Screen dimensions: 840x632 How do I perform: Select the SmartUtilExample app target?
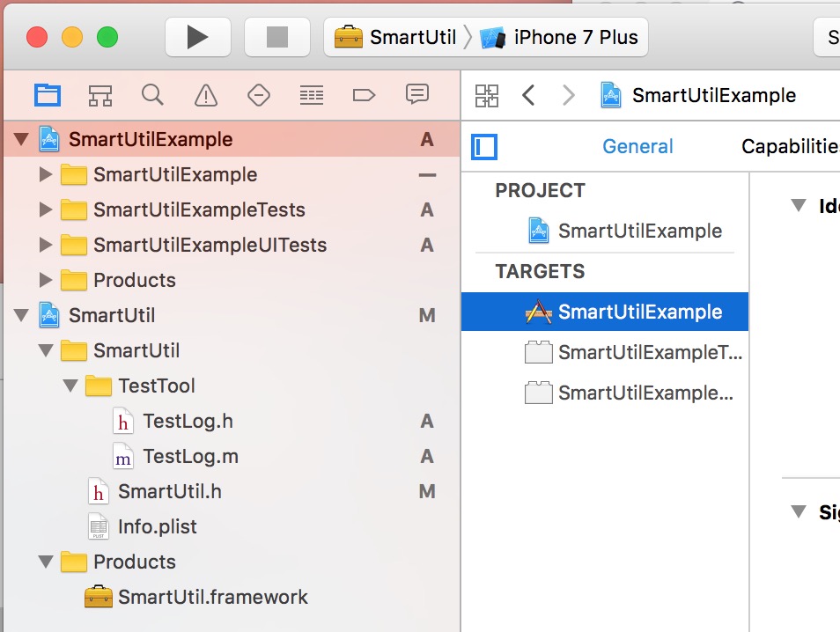coord(605,312)
